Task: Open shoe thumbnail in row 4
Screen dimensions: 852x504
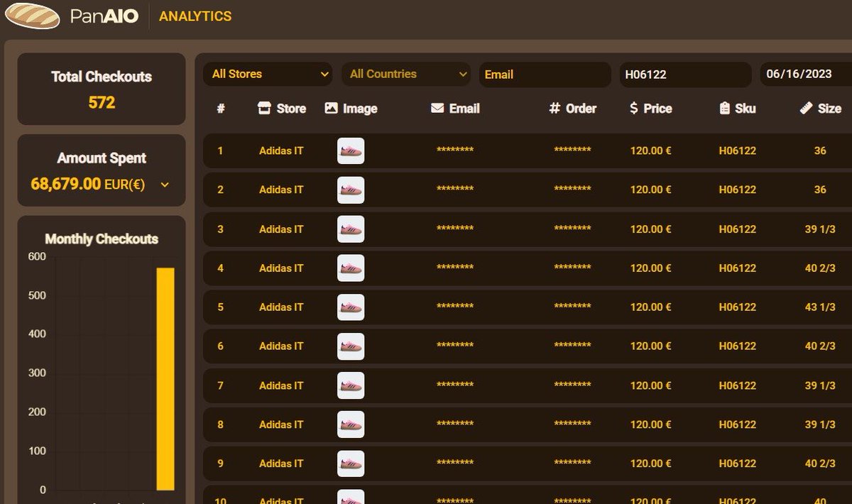Action: click(351, 268)
